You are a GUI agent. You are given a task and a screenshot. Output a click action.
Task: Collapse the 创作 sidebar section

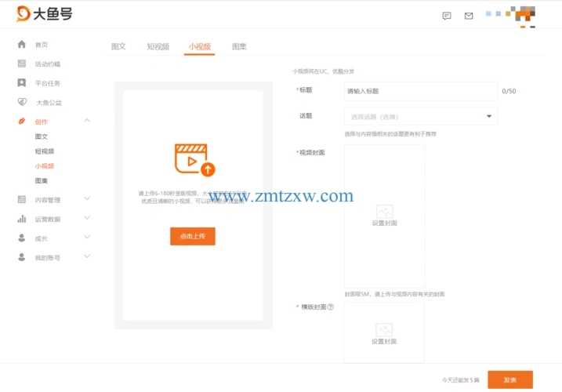[x=87, y=121]
